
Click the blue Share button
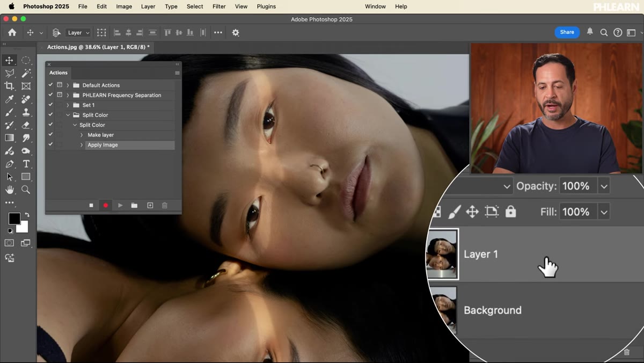click(x=567, y=32)
